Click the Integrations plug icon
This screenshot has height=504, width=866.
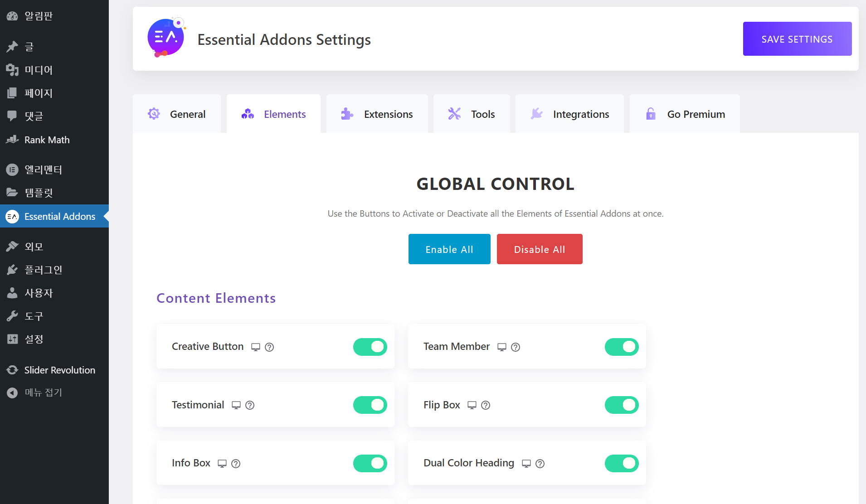tap(537, 114)
